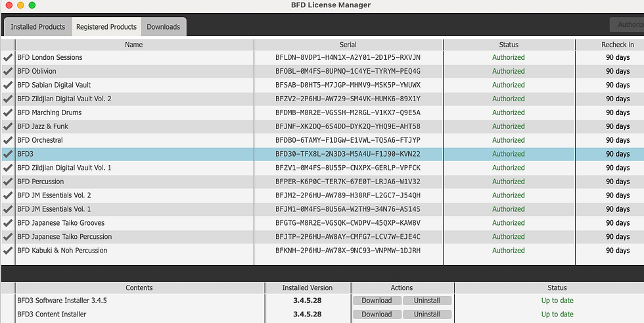
Task: Click checkmark icon beside Zildjian Digital Vault Vol. 1
Action: (7, 168)
